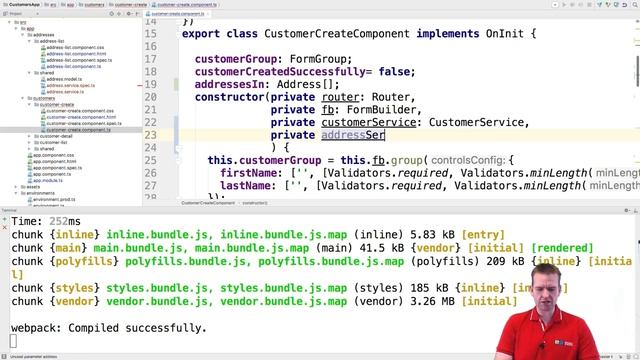Viewport: 640px width, 360px height.
Task: Click the router parameter on line 20
Action: coord(340,97)
